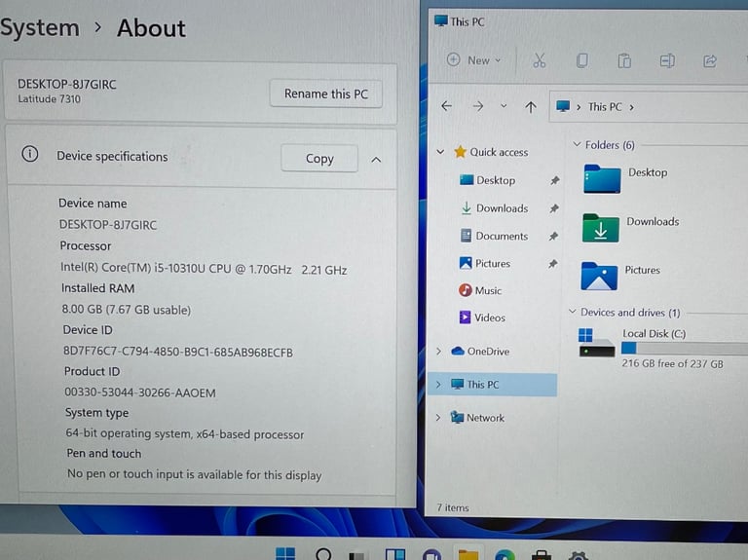The height and width of the screenshot is (560, 748).
Task: Open Videos in the navigation pane
Action: point(490,317)
